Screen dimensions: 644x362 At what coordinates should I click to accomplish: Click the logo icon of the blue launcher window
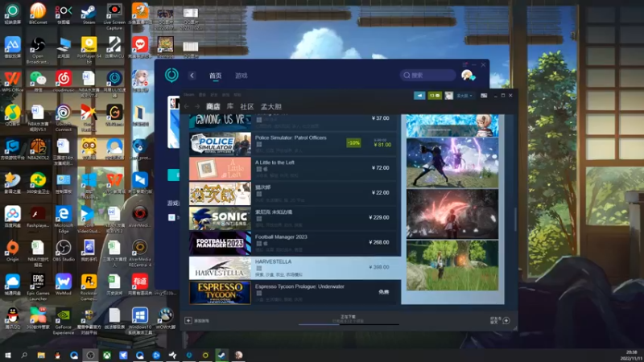point(171,75)
